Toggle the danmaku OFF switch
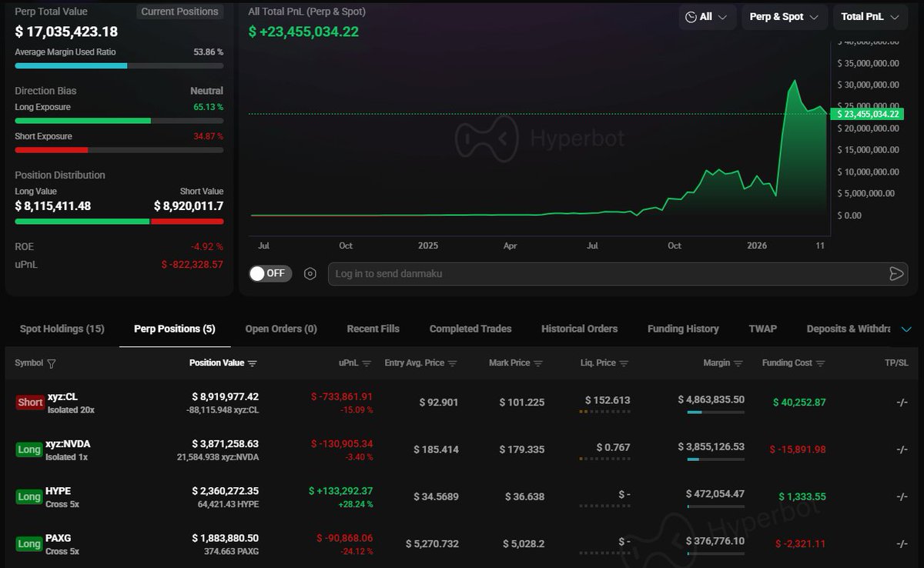 click(270, 273)
